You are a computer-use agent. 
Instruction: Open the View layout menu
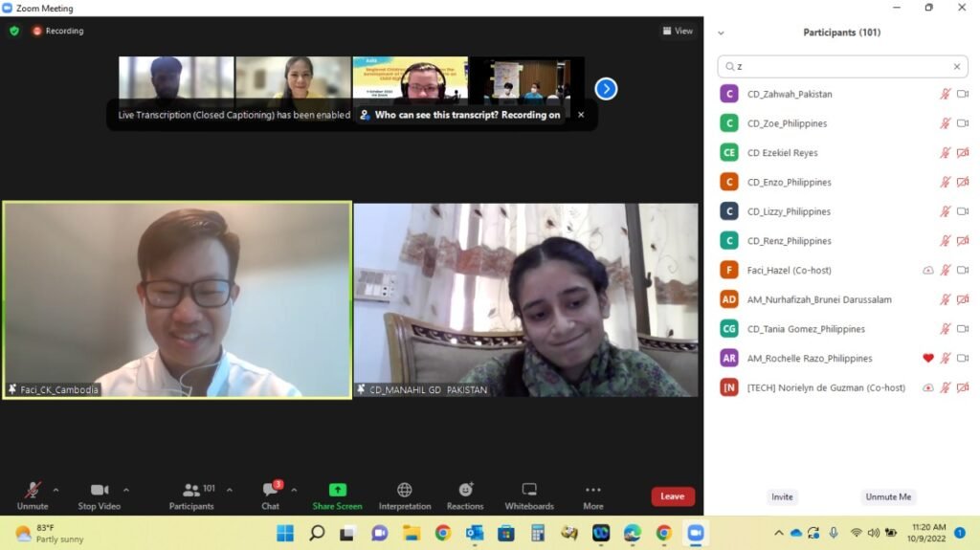tap(678, 31)
